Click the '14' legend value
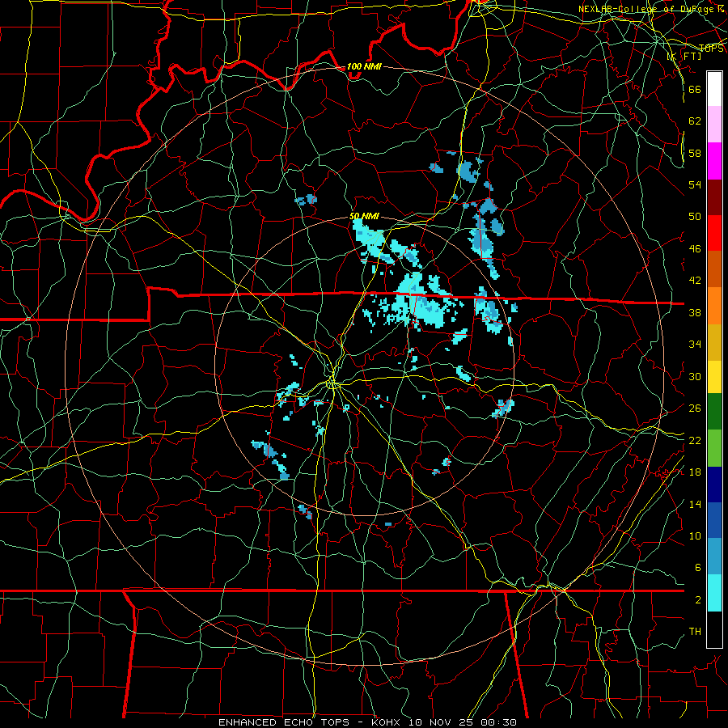The height and width of the screenshot is (728, 728). point(695,504)
